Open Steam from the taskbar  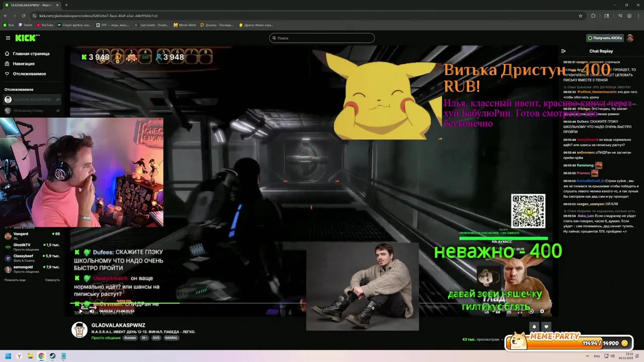(52, 356)
